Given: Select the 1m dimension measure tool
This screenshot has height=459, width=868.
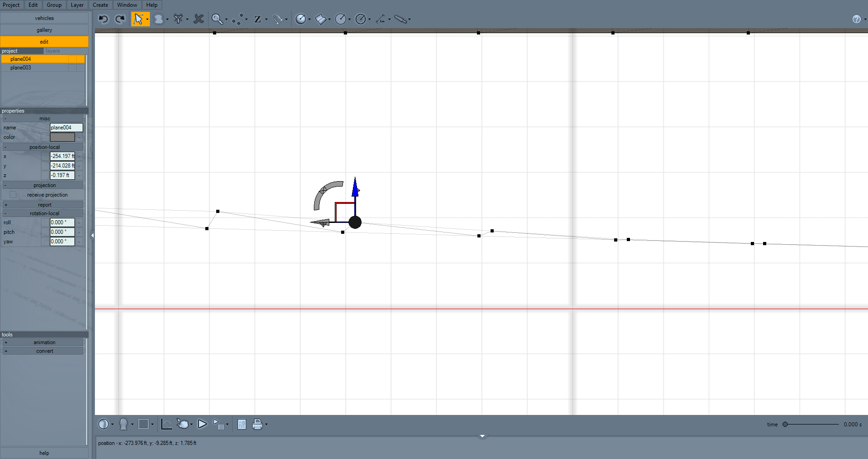Looking at the screenshot, I should [x=381, y=19].
